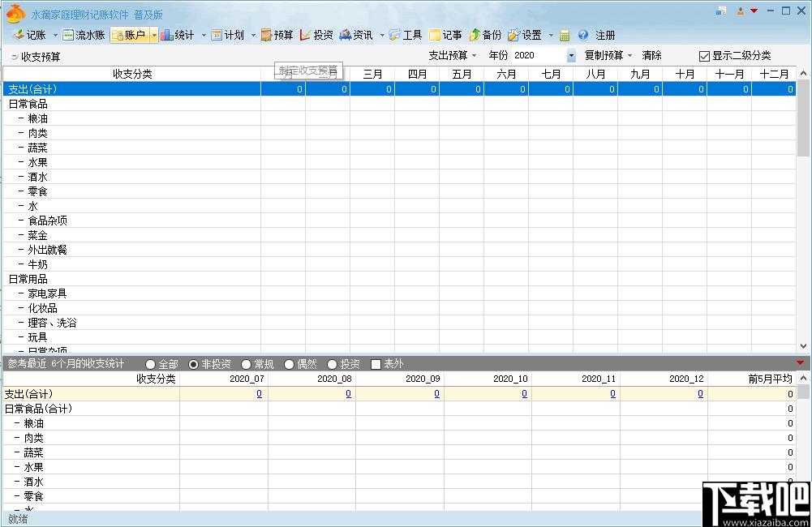Click the app logo in title bar
This screenshot has height=527, width=812.
click(15, 13)
